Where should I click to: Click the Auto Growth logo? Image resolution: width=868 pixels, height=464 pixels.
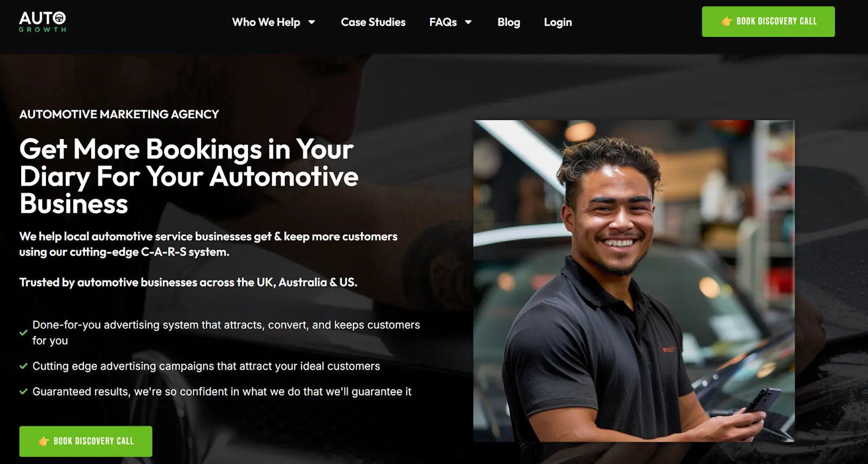(42, 22)
